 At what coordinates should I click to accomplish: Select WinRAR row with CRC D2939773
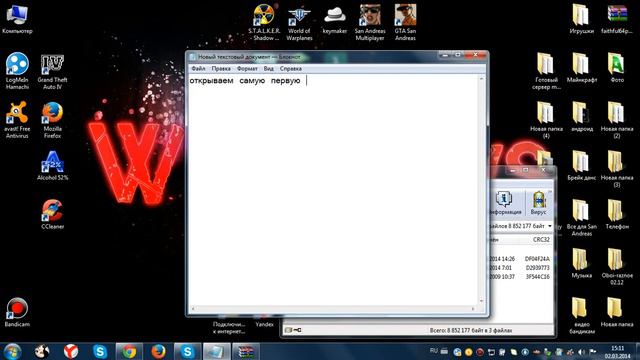coord(520,268)
